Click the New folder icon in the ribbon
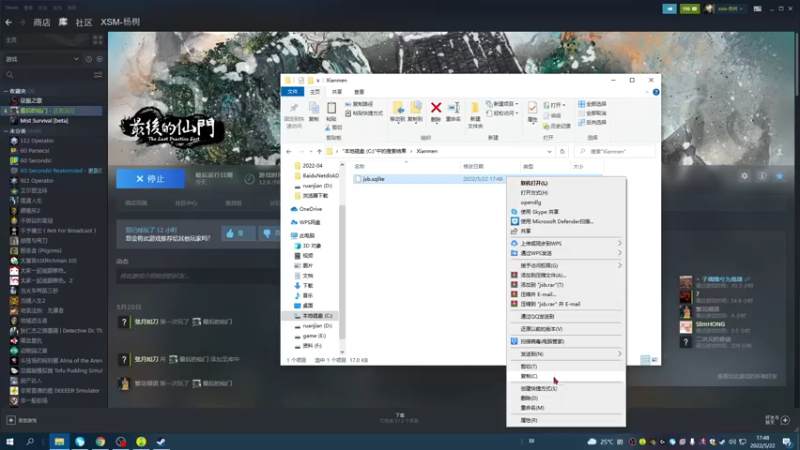This screenshot has width=800, height=450. tap(475, 108)
